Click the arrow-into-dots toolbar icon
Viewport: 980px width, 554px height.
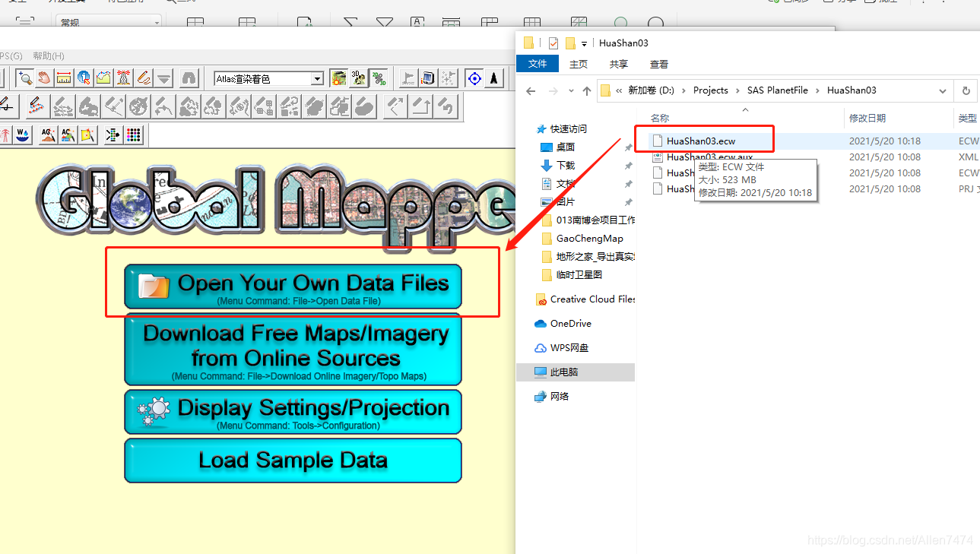tap(114, 135)
